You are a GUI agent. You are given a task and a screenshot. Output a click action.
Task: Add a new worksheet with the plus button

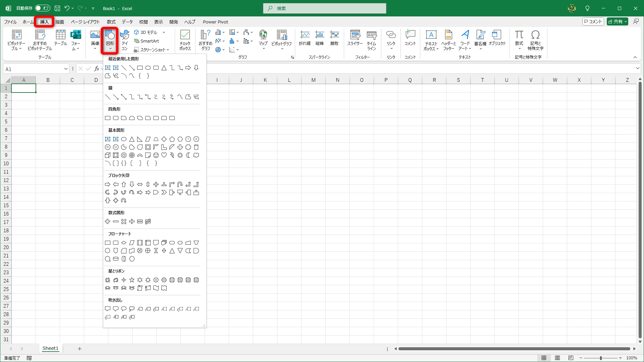pyautogui.click(x=79, y=349)
